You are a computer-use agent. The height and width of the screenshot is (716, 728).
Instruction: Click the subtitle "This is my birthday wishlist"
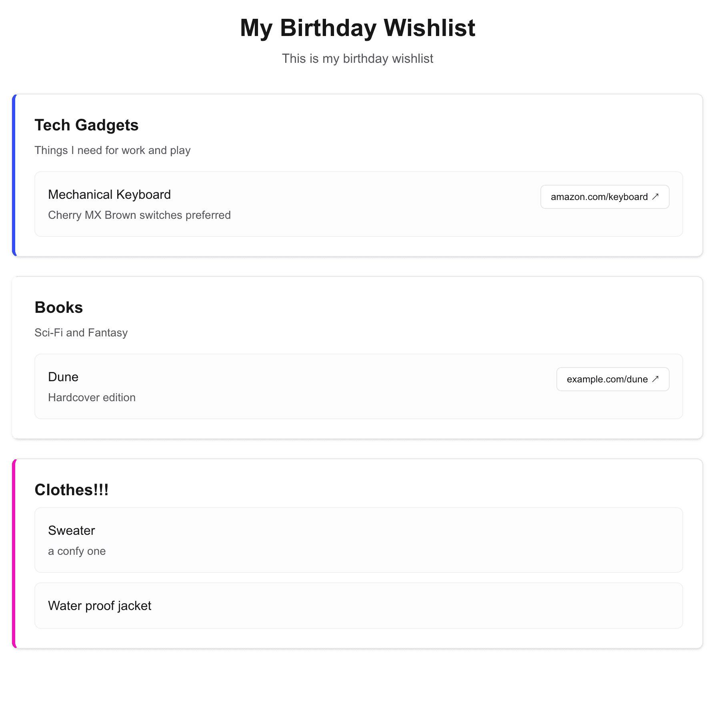(x=357, y=59)
